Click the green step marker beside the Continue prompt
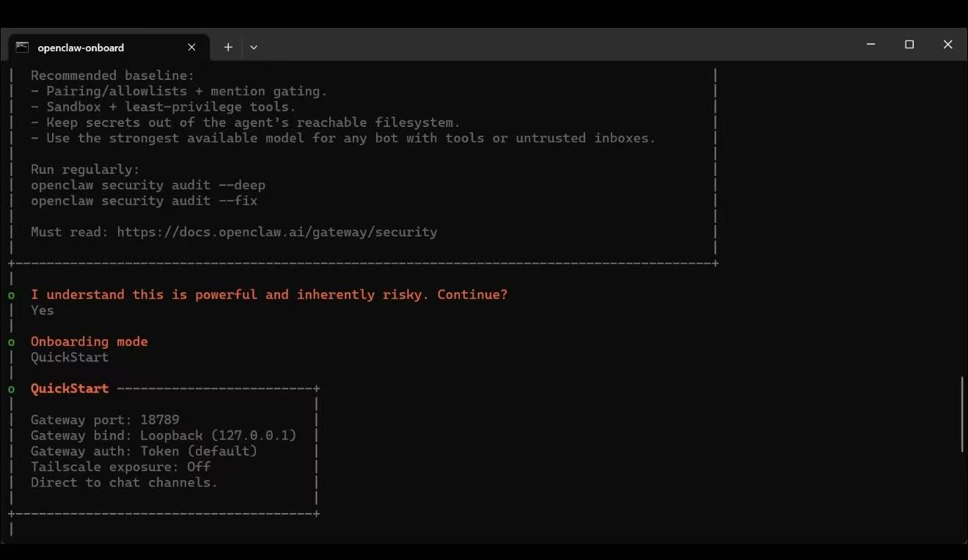The height and width of the screenshot is (560, 968). click(11, 295)
